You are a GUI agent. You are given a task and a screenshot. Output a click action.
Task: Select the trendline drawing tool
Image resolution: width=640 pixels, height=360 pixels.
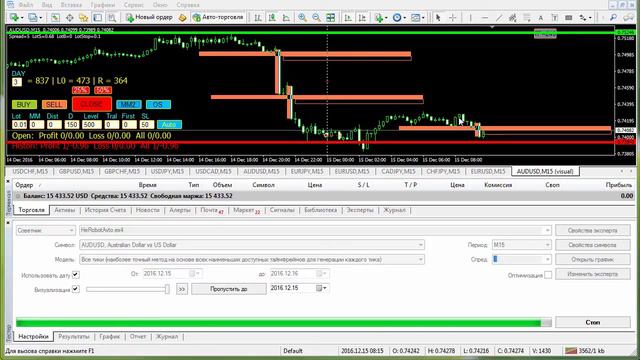point(499,17)
